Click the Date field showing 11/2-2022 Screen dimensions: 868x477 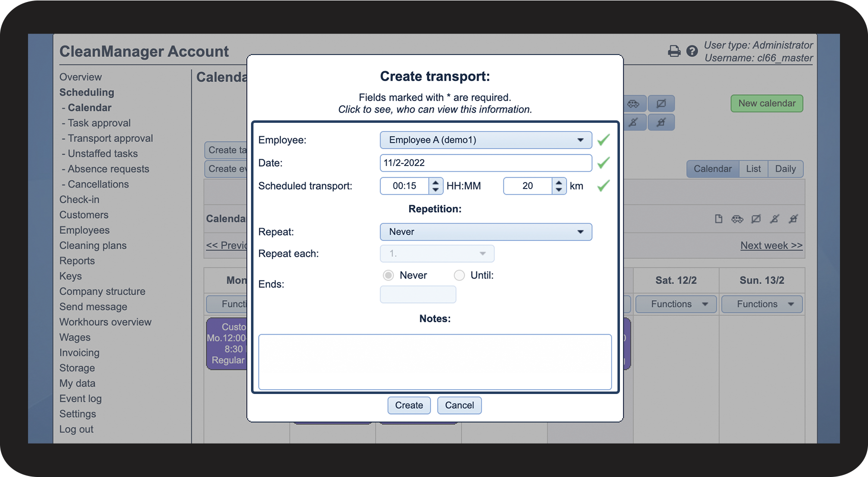(x=486, y=163)
